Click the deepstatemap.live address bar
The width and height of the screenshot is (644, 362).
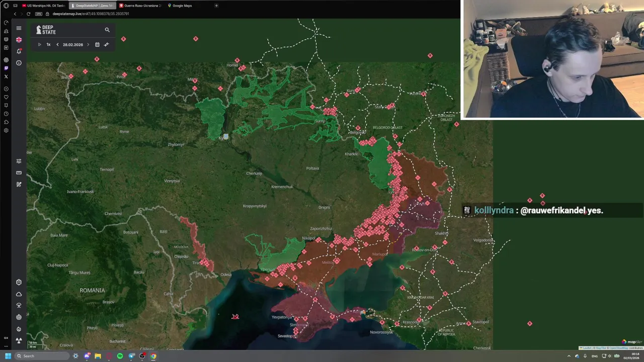(x=91, y=14)
